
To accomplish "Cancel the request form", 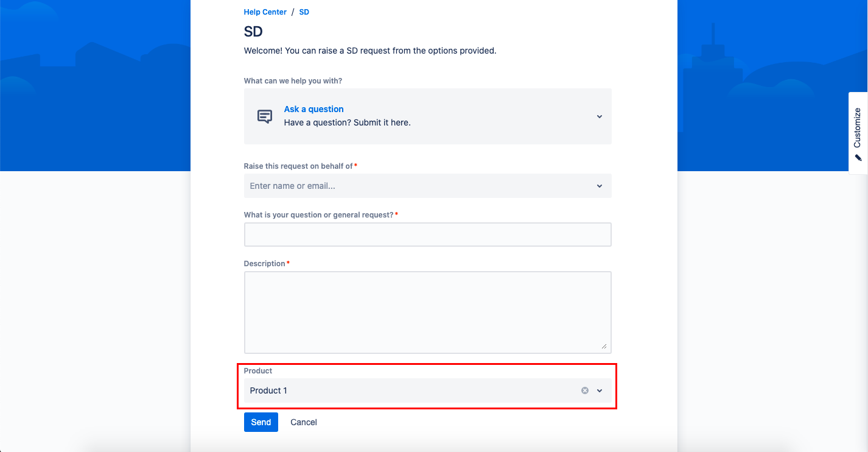I will click(303, 422).
